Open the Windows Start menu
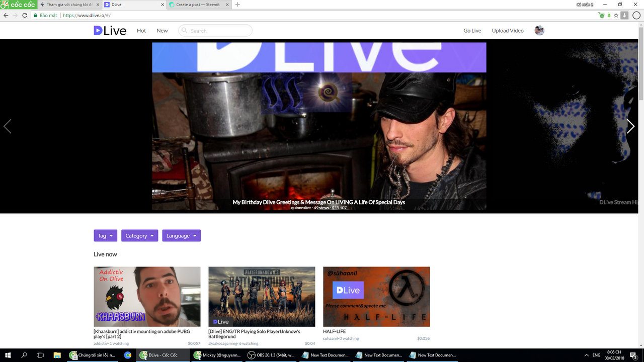Viewport: 644px width, 362px height. [8, 355]
